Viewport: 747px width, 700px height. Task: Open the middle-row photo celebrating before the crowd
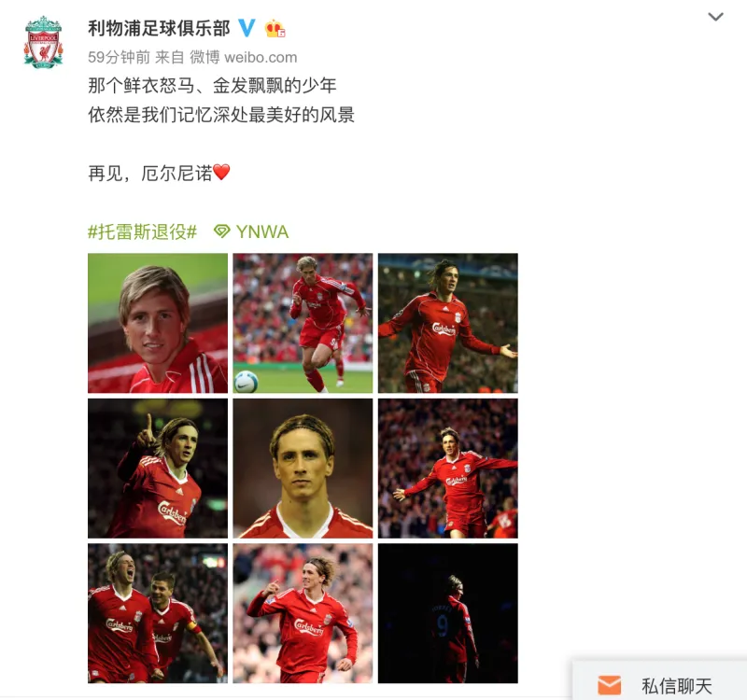tap(448, 469)
